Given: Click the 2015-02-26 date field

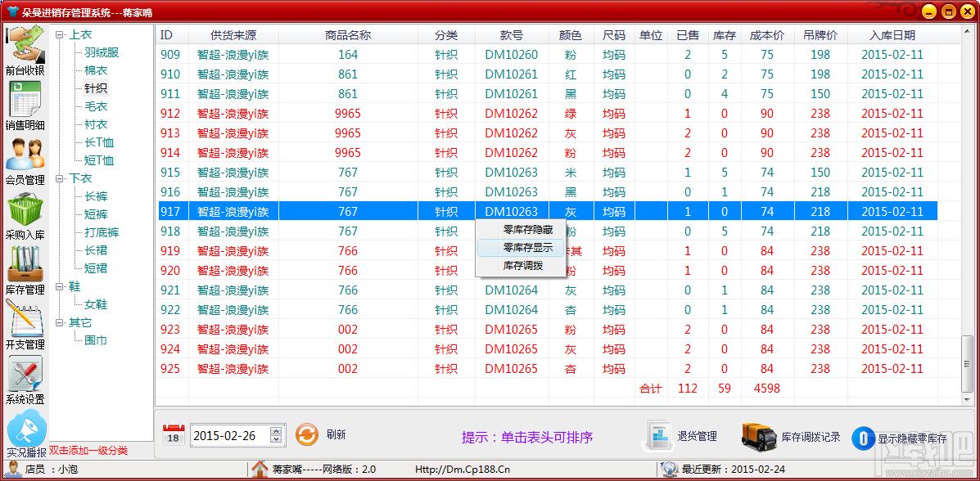Looking at the screenshot, I should pyautogui.click(x=229, y=436).
